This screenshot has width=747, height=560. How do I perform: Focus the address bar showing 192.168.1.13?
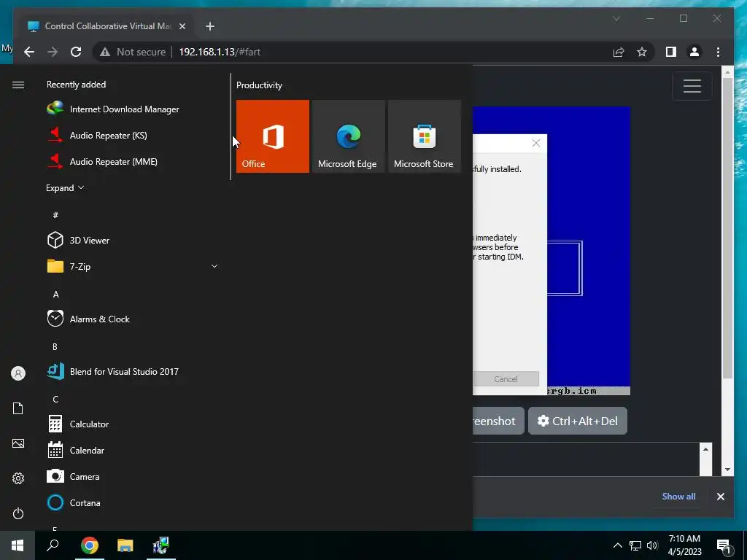[x=220, y=52]
